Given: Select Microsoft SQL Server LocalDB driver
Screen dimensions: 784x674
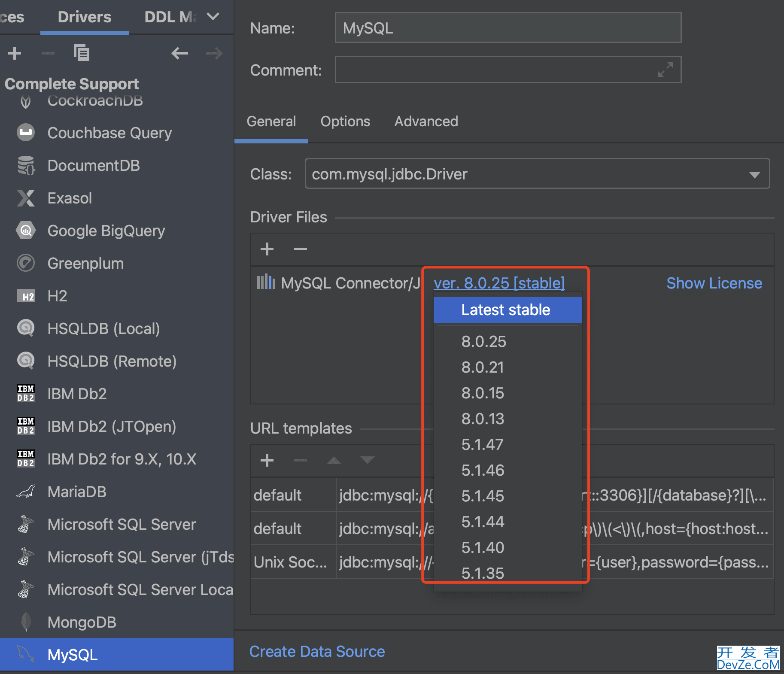Looking at the screenshot, I should click(117, 589).
